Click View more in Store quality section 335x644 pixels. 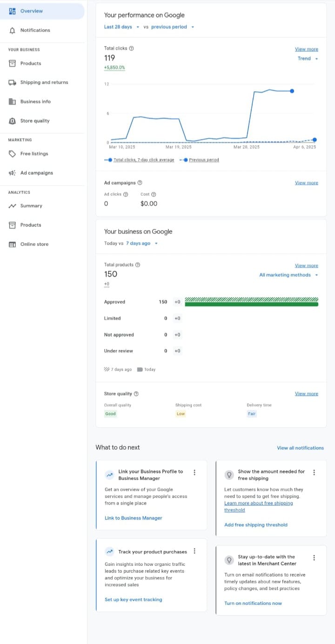[x=307, y=394]
